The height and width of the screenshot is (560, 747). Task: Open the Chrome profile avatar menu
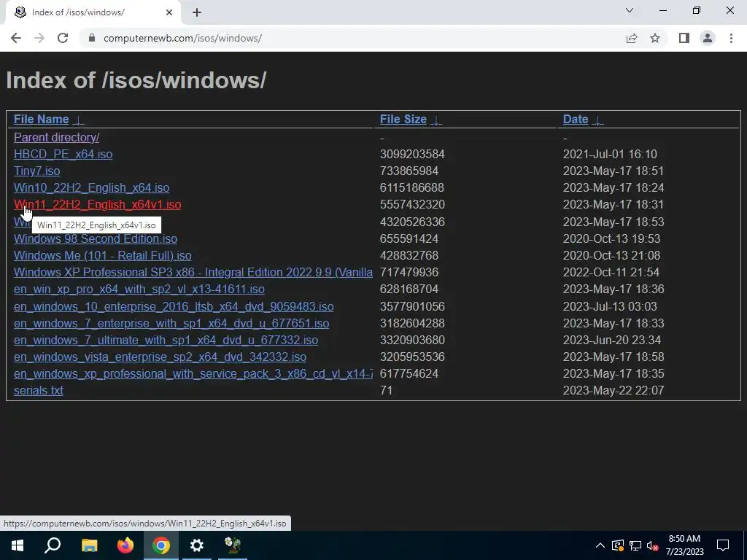pos(708,38)
